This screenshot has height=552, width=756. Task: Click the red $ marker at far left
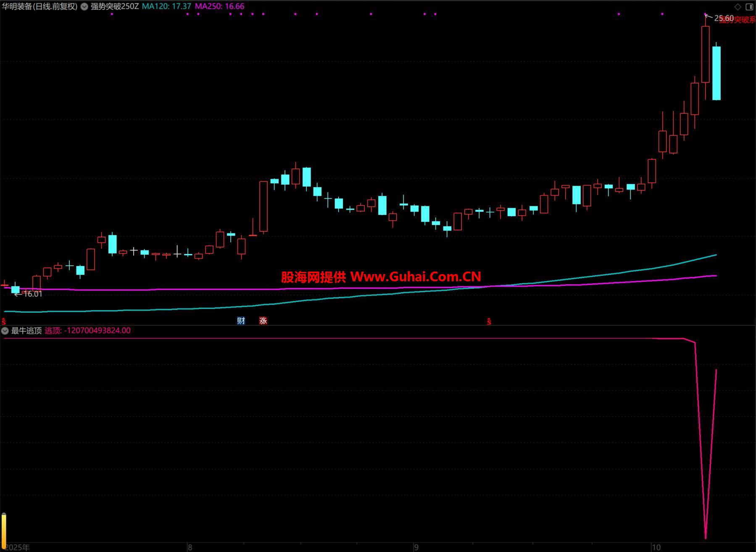pos(4,322)
